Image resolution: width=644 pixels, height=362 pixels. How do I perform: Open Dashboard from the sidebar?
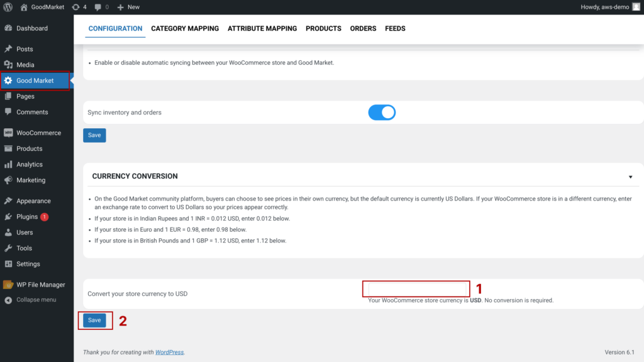pos(31,28)
